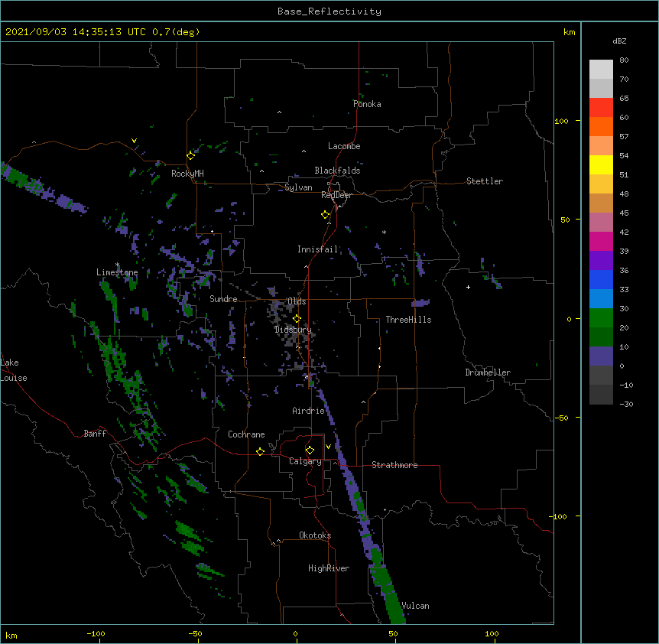
Task: Click the Okotoks town label
Action: [x=315, y=535]
